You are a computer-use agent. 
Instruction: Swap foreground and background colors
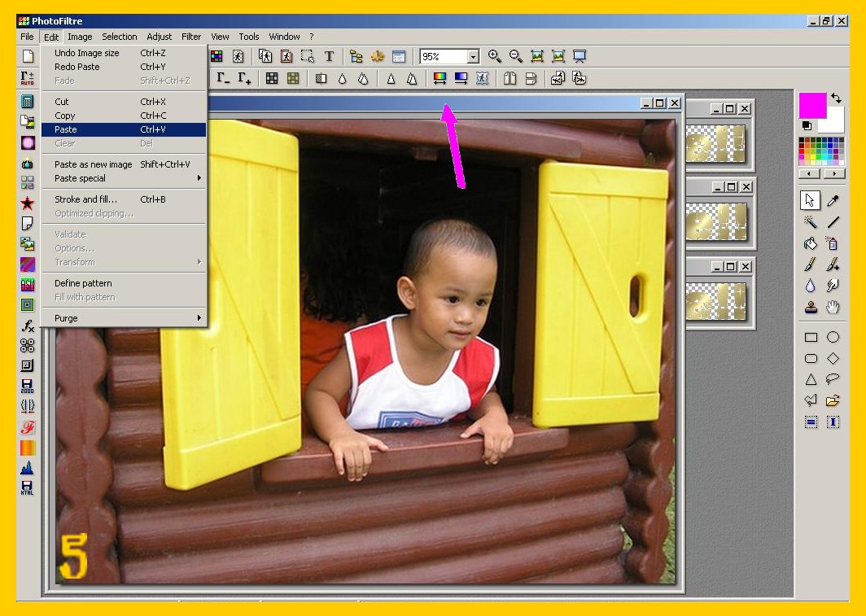pyautogui.click(x=836, y=98)
